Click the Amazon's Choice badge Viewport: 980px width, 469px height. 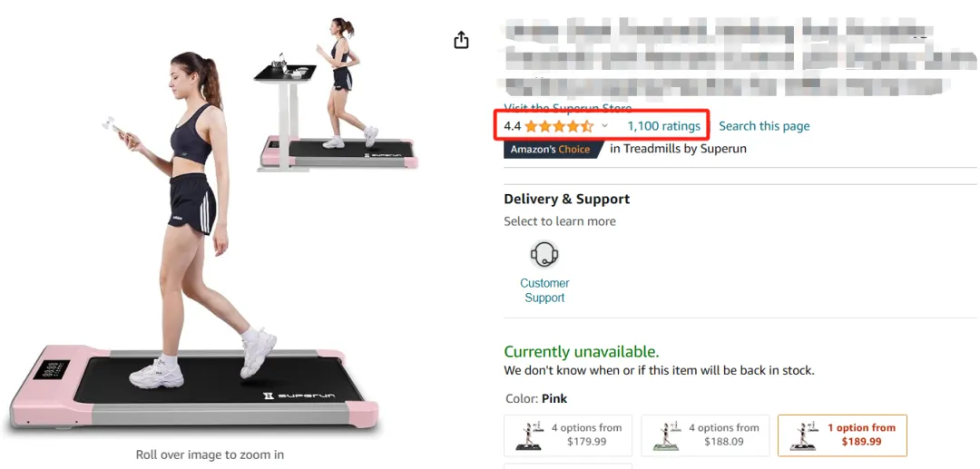point(552,150)
